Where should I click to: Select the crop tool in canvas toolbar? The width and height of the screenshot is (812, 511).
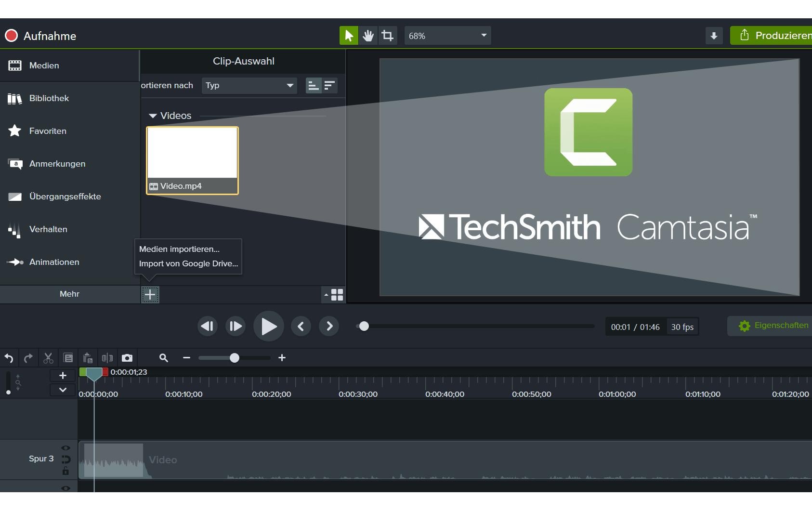point(387,36)
